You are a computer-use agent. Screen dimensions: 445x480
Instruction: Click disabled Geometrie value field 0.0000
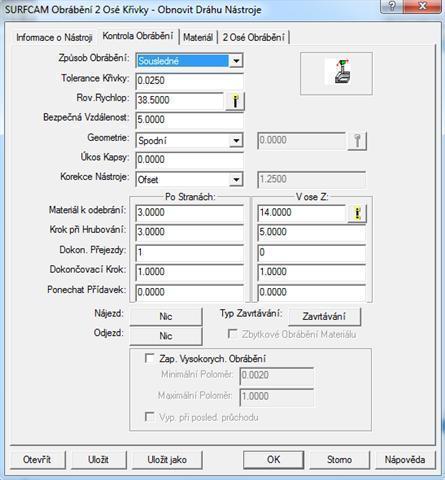(x=301, y=140)
